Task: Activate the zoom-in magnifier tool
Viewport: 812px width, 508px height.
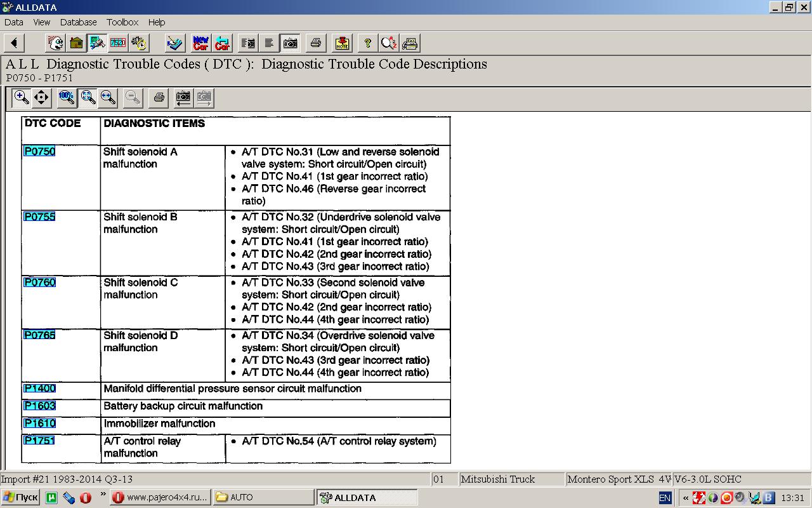Action: click(22, 97)
